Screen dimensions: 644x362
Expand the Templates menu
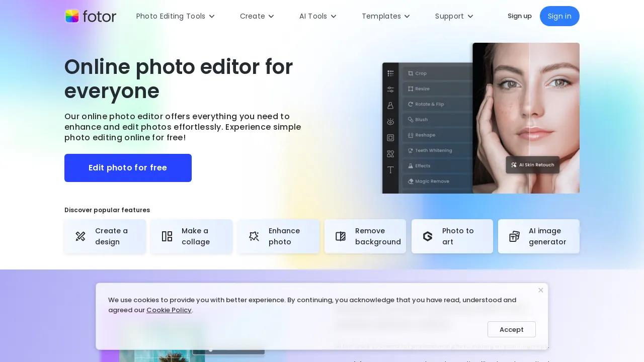point(386,16)
